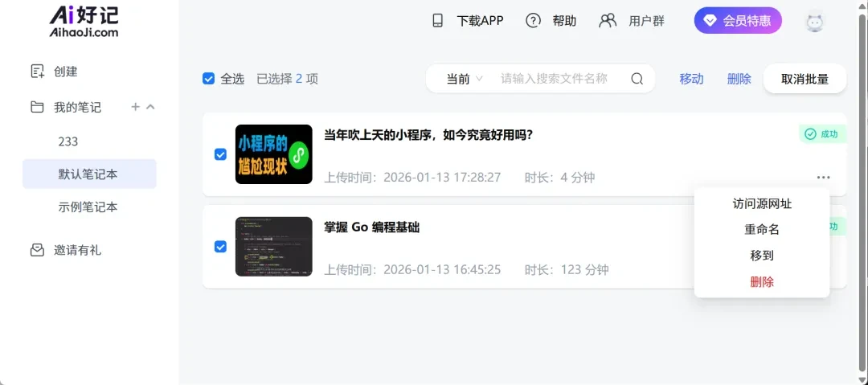Click the diamond icon on 会员特惠

point(710,21)
